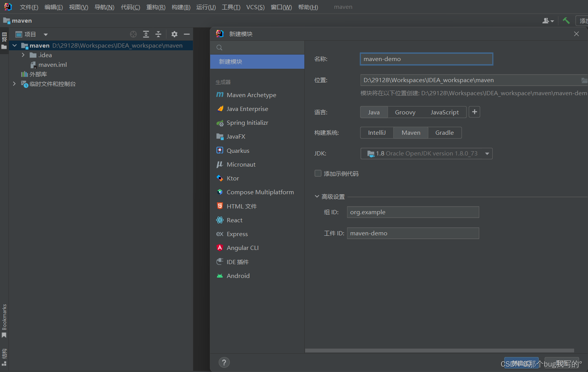This screenshot has width=588, height=372.
Task: Collapse the maven project root node
Action: pos(15,45)
